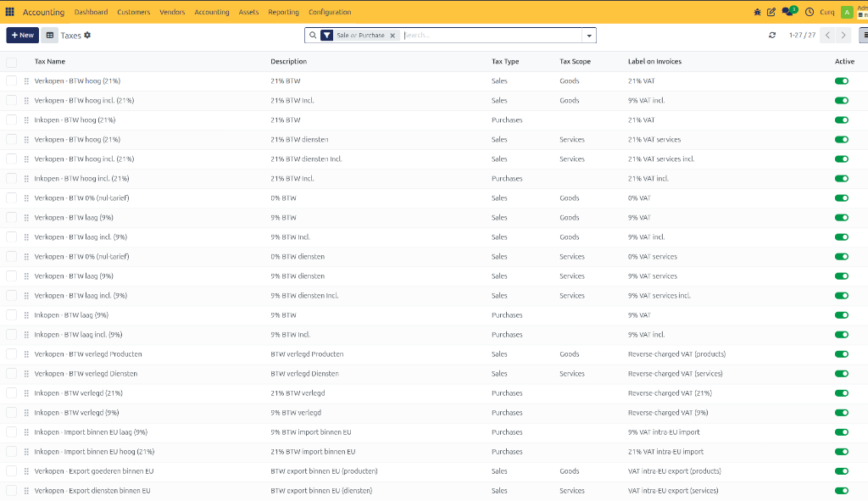Toggle Active for row labeled 21% VAT services

[842, 140]
